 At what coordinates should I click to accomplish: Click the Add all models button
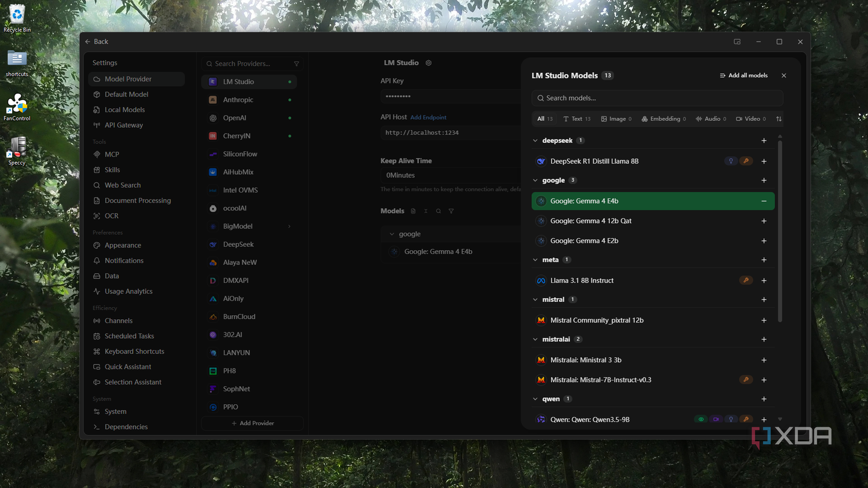[744, 76]
